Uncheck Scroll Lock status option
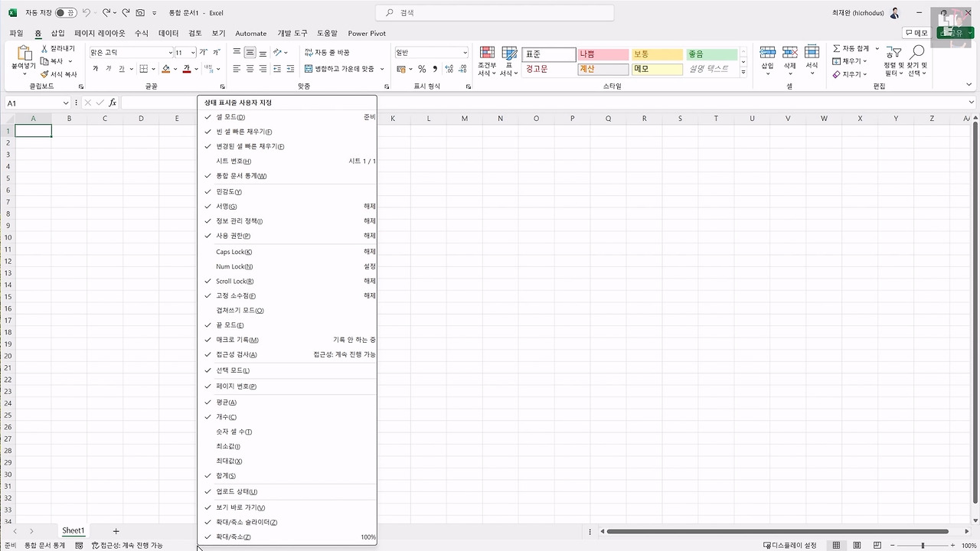This screenshot has height=551, width=980. point(287,281)
